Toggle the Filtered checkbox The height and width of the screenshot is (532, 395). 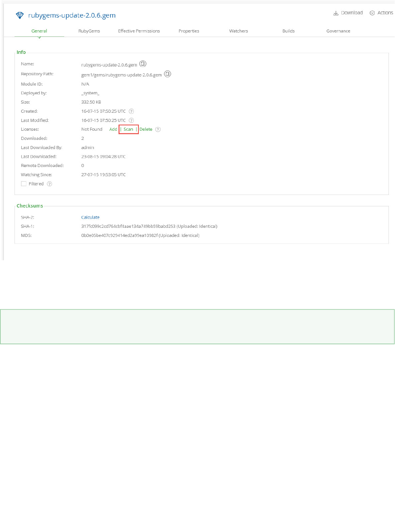click(24, 184)
